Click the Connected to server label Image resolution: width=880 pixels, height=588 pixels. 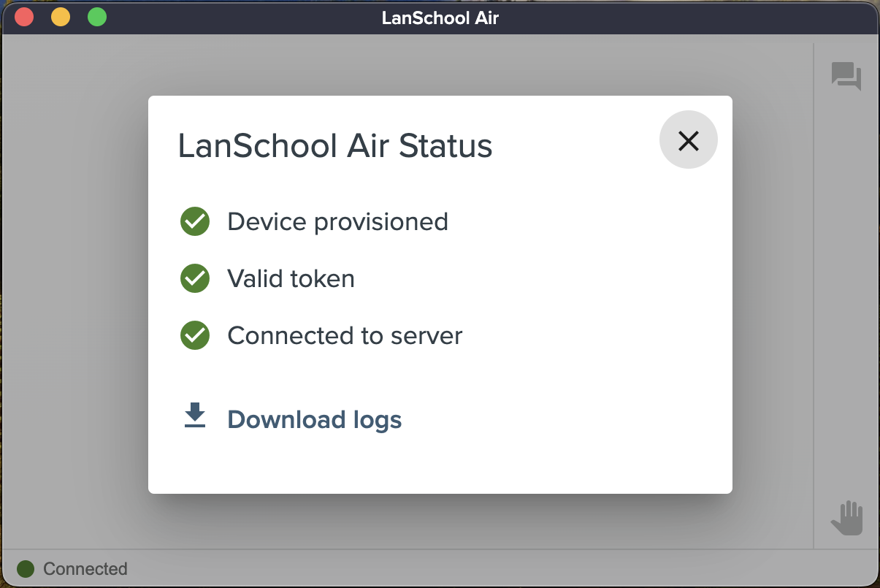click(x=345, y=335)
